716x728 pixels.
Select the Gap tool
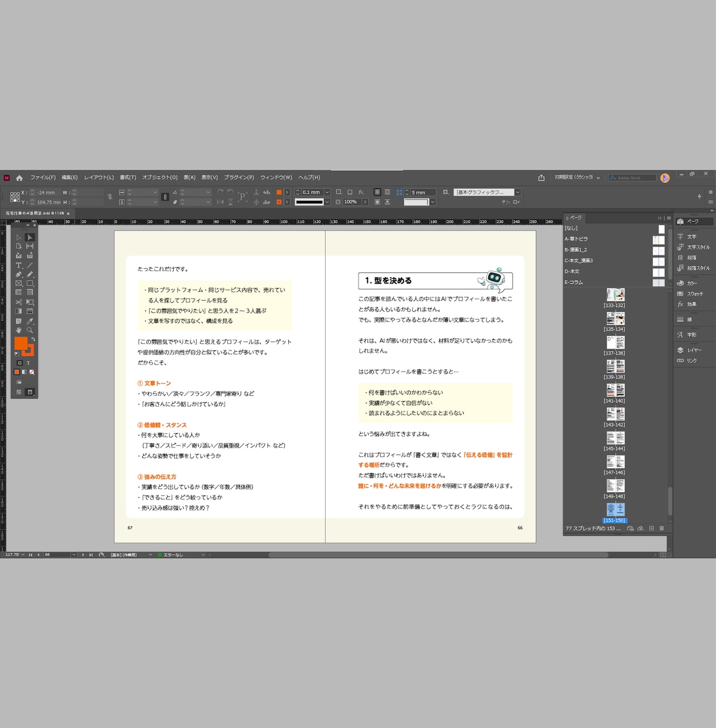[x=30, y=247]
